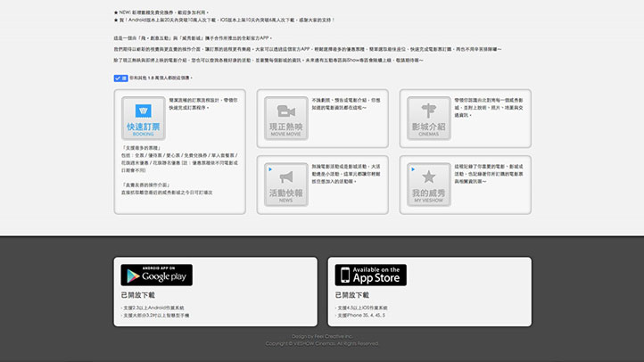Click the 1.8 萬 people like count text
Viewport: 644px width, 362px height.
click(161, 78)
